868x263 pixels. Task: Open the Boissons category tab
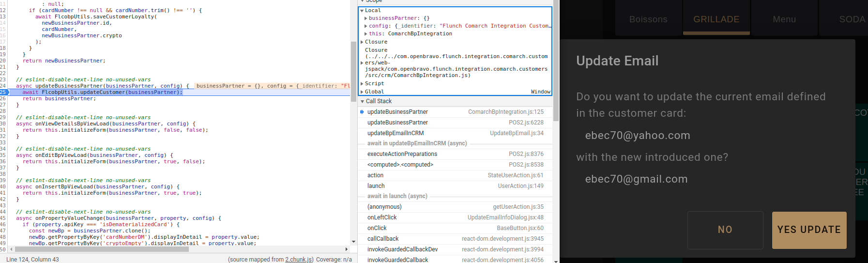(648, 19)
